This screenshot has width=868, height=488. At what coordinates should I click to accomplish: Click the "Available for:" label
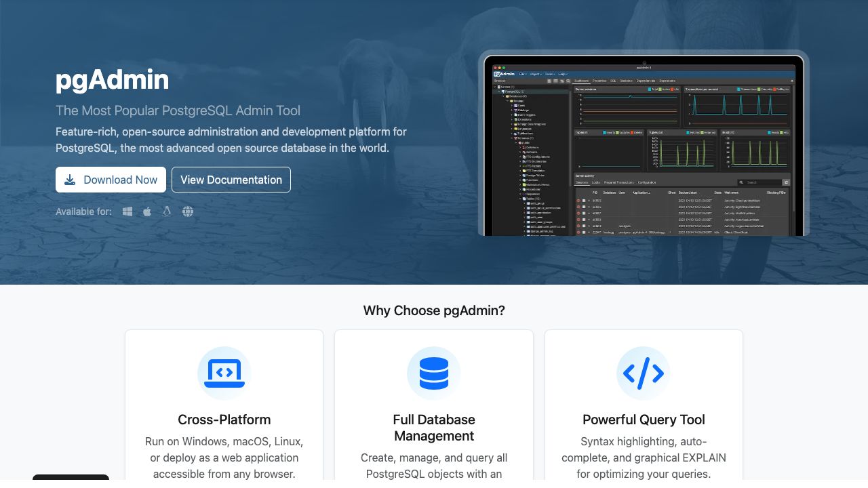(83, 211)
